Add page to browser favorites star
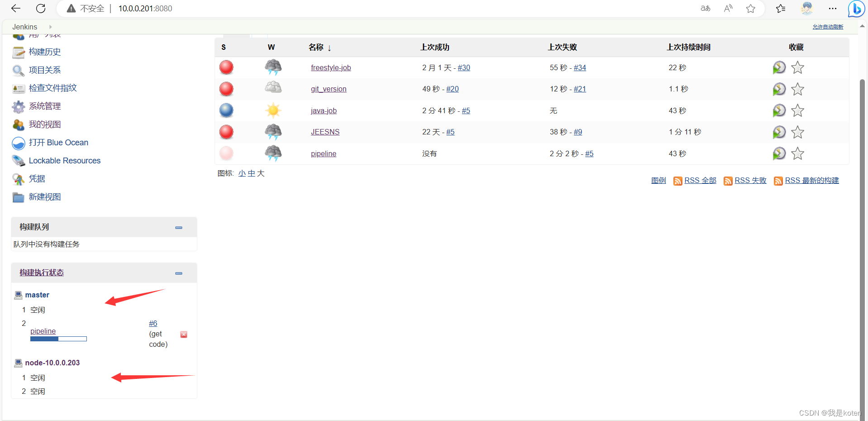 pyautogui.click(x=751, y=8)
